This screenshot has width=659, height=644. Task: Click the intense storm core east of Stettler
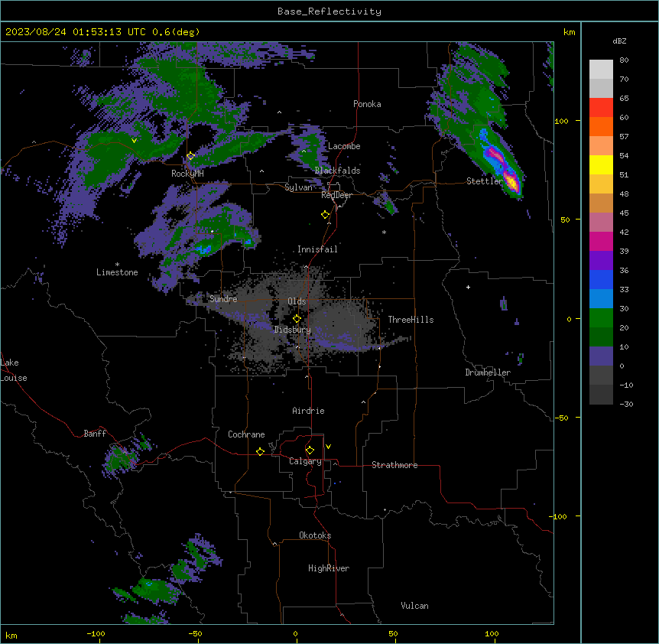[x=511, y=183]
